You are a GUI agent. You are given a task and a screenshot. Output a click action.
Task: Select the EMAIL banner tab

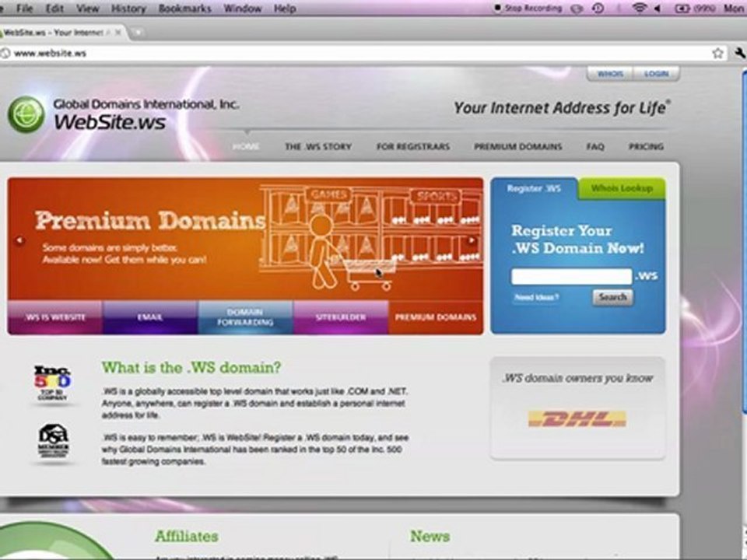(150, 317)
